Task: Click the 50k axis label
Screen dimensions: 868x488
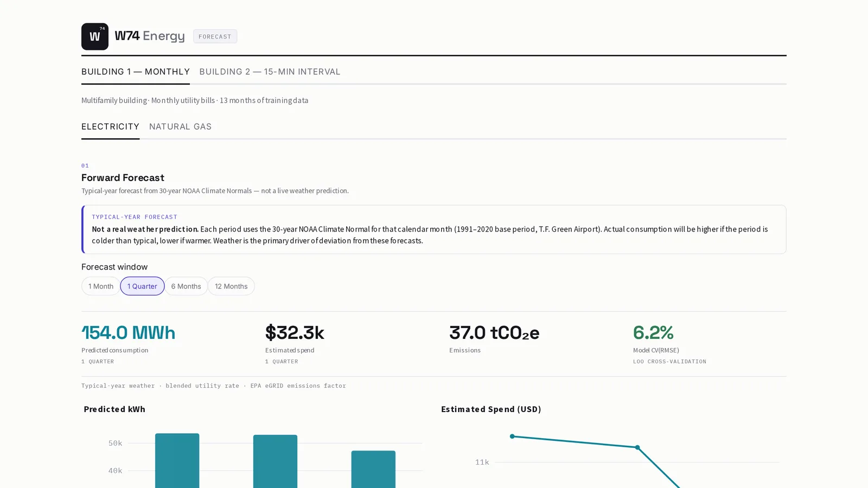Action: point(115,444)
